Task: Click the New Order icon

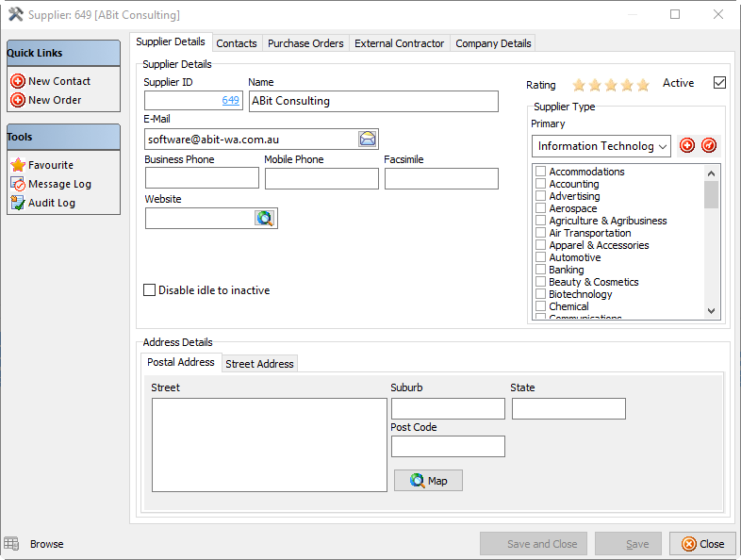Action: point(18,100)
